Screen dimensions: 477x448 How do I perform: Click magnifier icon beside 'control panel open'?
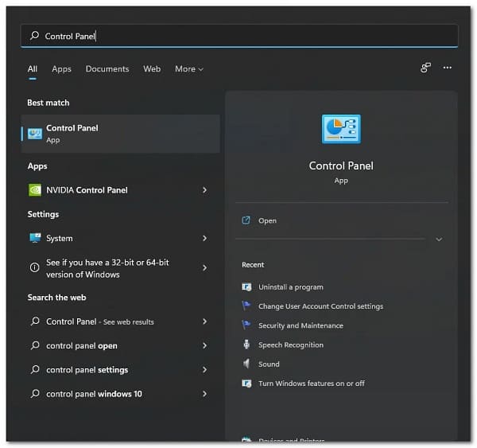pos(35,345)
